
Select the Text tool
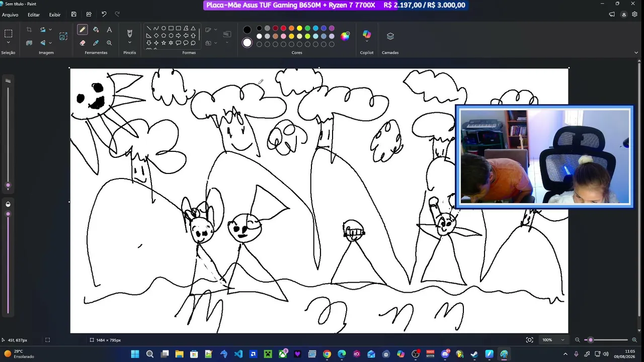(109, 30)
